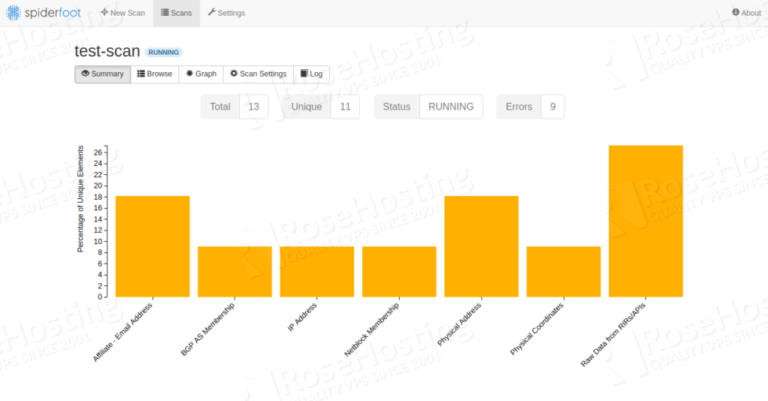This screenshot has height=401, width=768.
Task: Click the Unique count value 11
Action: click(344, 107)
